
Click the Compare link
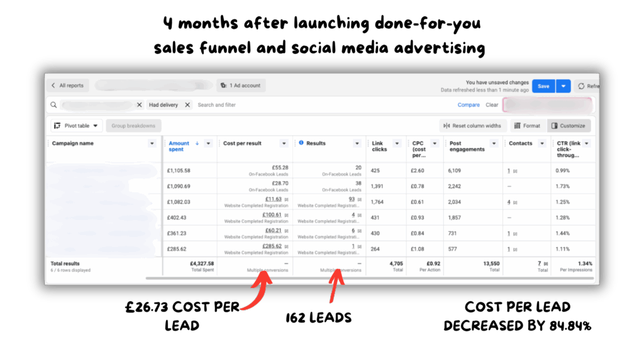pyautogui.click(x=469, y=105)
